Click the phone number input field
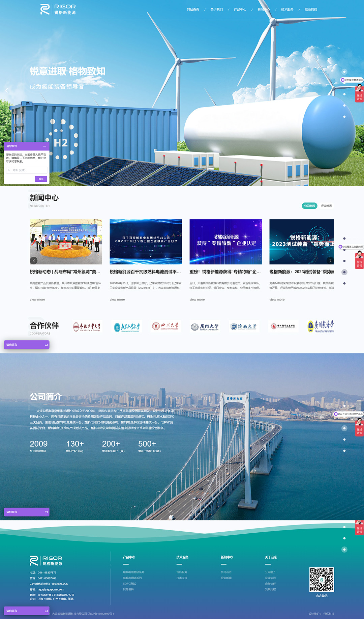Image resolution: width=364 pixels, height=619 pixels. (x=27, y=170)
